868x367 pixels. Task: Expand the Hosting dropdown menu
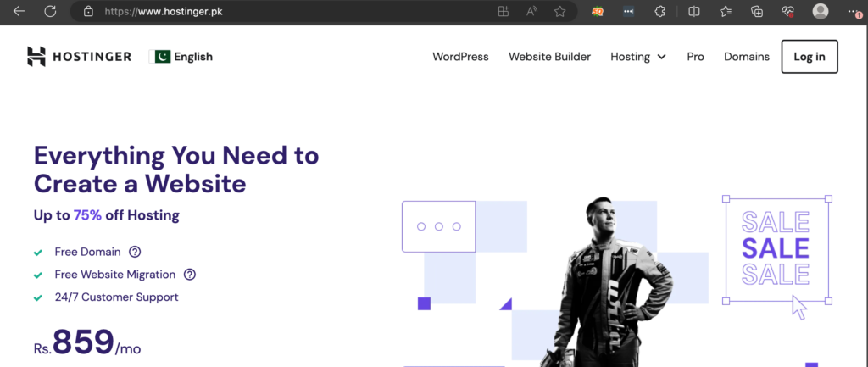[638, 57]
